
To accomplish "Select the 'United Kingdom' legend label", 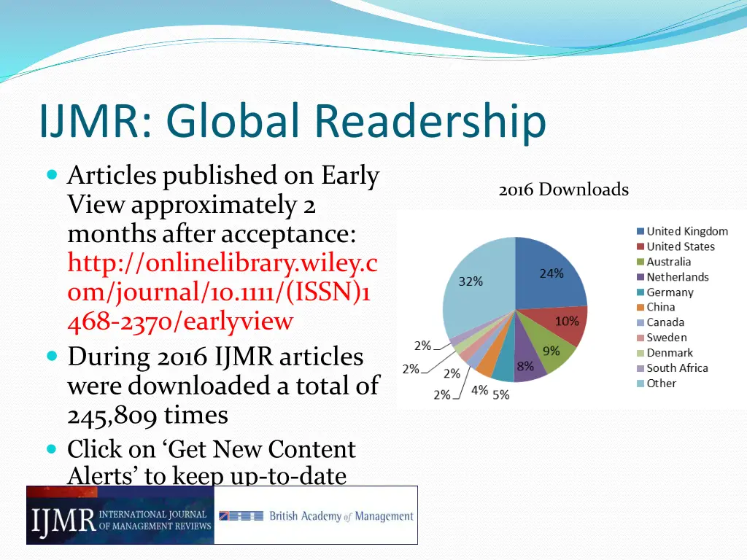I will click(687, 231).
